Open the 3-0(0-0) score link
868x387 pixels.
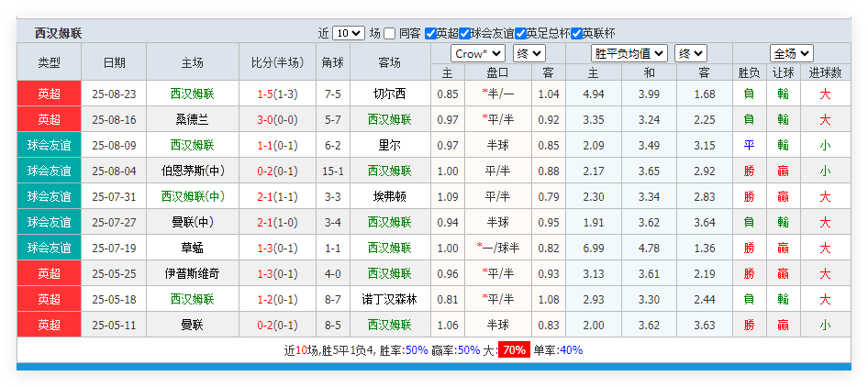tap(276, 119)
